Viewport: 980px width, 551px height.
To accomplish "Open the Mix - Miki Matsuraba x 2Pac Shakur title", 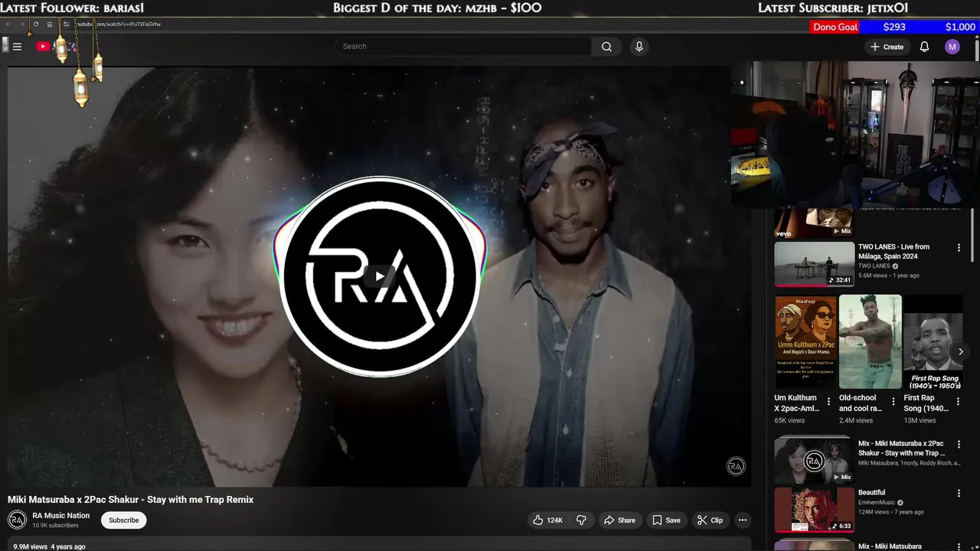I will [x=901, y=448].
